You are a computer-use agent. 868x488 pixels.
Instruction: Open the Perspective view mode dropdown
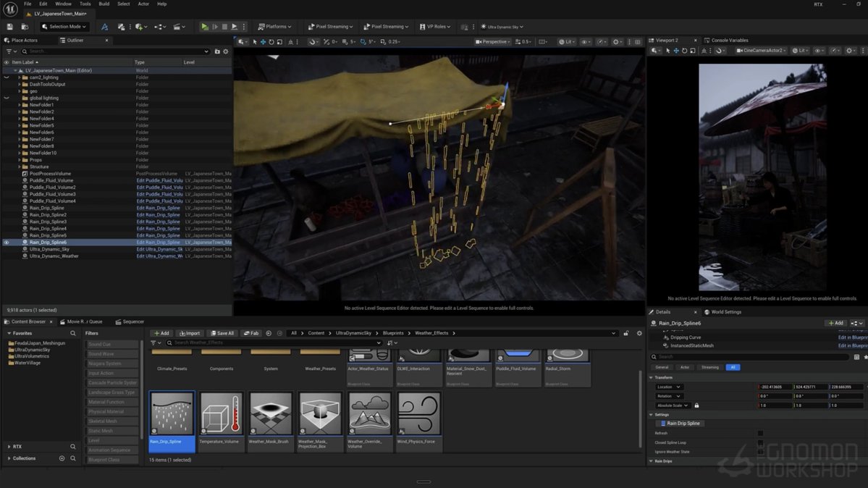point(493,41)
